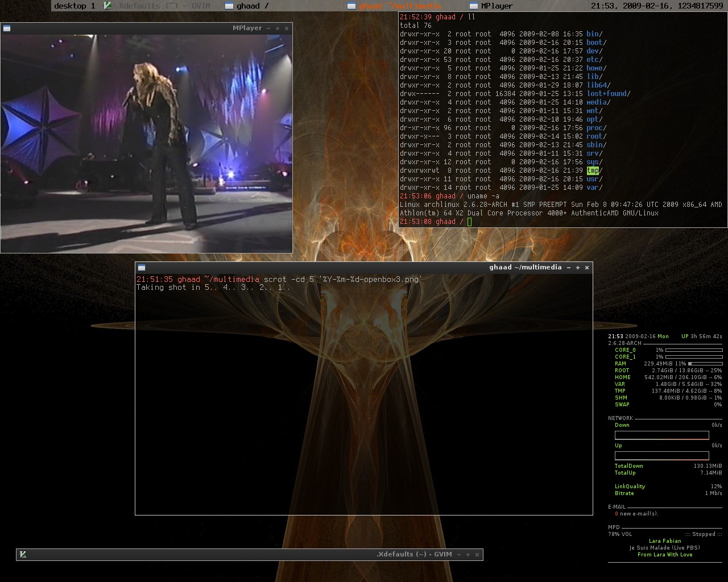
Task: Click the ghaad ~/multimedia window menu icon
Action: tap(142, 267)
